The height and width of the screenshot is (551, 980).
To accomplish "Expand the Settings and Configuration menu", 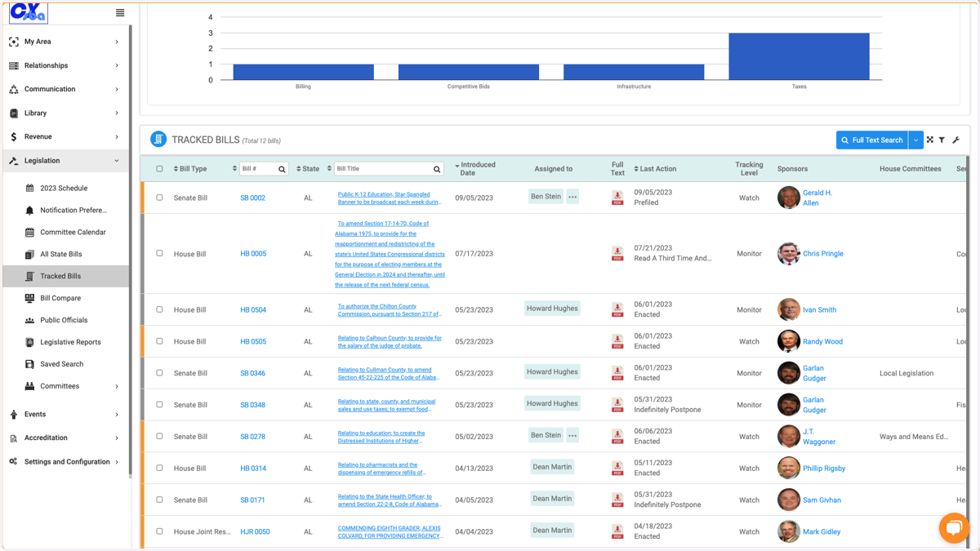I will pyautogui.click(x=65, y=462).
